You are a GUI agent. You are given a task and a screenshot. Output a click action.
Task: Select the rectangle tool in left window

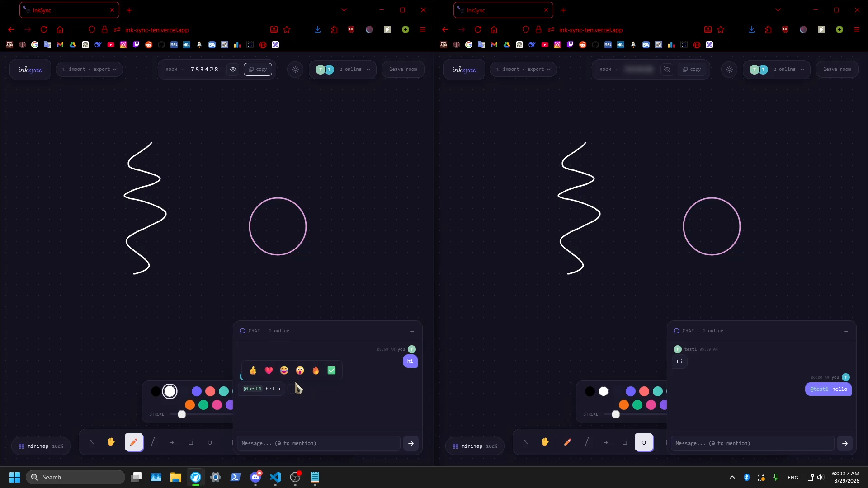point(191,443)
